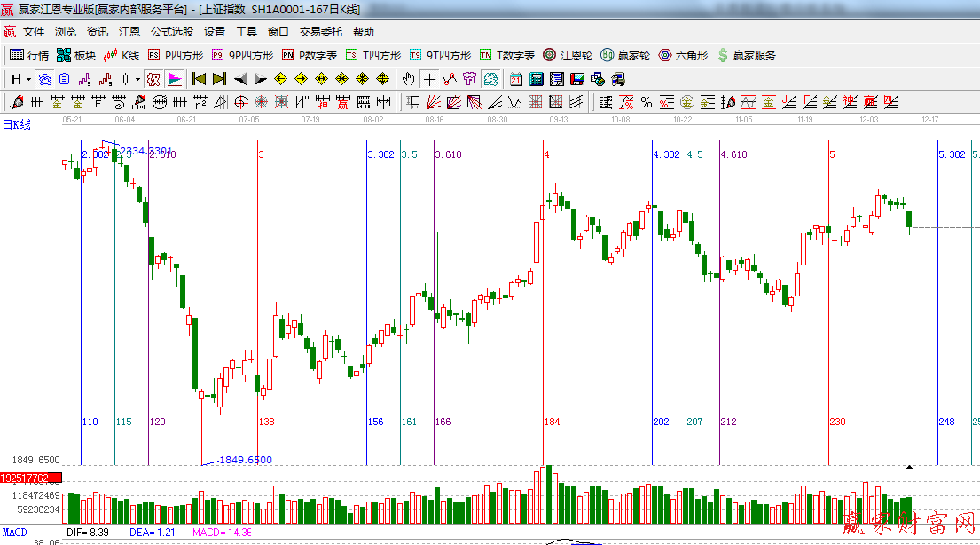Open the 交易委托 menu

pos(320,32)
